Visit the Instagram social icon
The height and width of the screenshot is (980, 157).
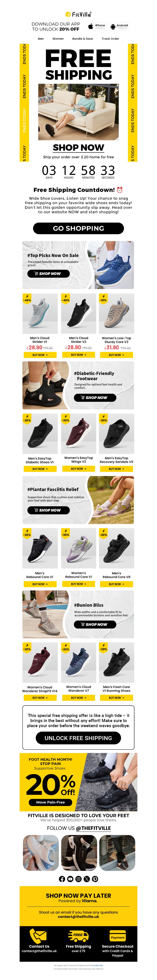[x=78, y=879]
